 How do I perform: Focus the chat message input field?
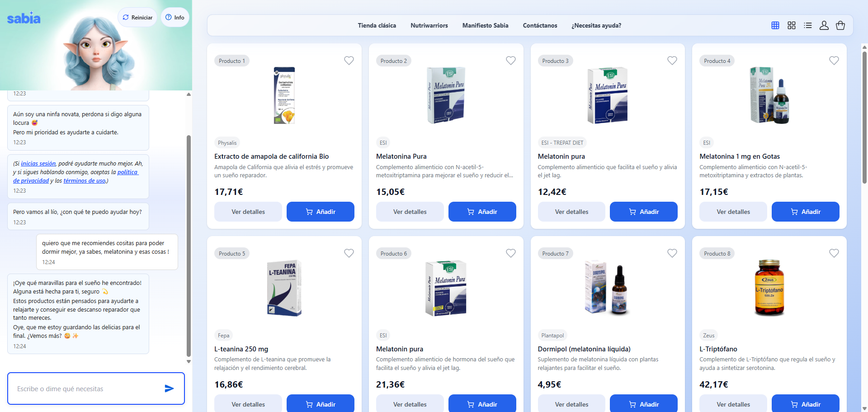(x=88, y=388)
